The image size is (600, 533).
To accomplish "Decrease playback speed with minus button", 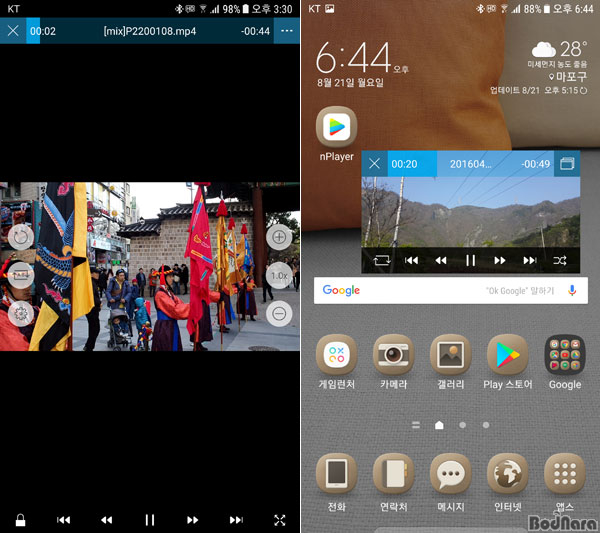I will pyautogui.click(x=280, y=313).
